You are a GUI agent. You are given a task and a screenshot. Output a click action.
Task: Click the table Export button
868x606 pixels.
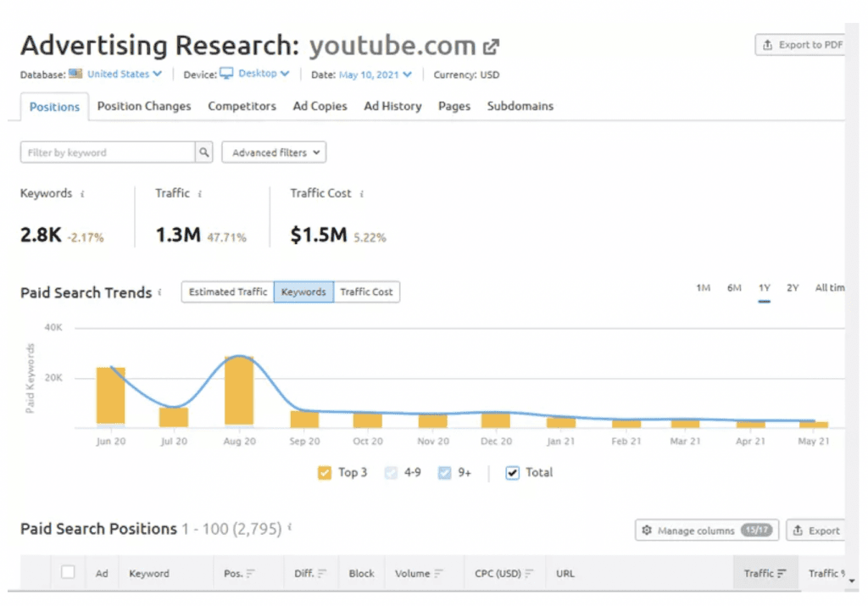tap(816, 531)
